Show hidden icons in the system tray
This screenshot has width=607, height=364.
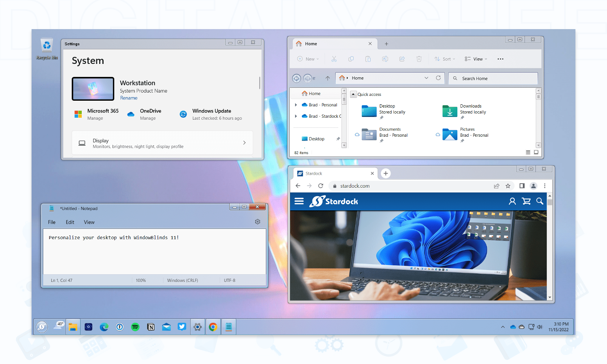tap(503, 327)
